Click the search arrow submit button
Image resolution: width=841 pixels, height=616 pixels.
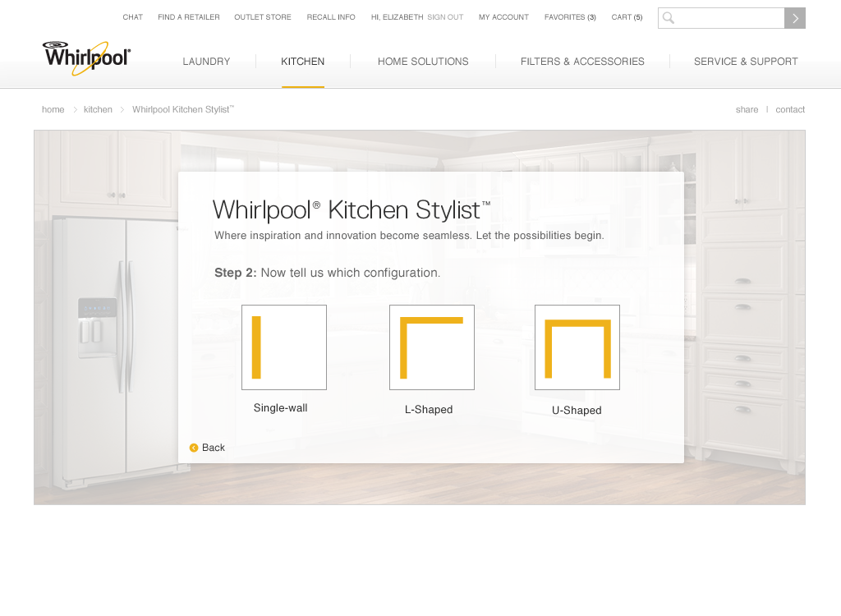pos(795,18)
